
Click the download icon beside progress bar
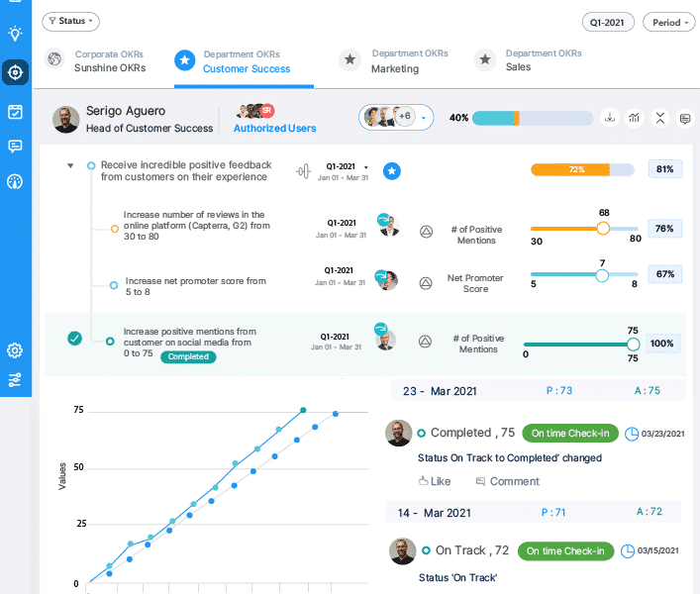tap(610, 119)
